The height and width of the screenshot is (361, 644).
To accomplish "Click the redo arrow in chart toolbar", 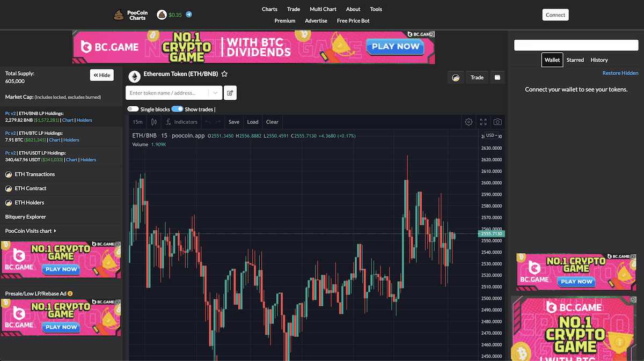I will coord(218,122).
